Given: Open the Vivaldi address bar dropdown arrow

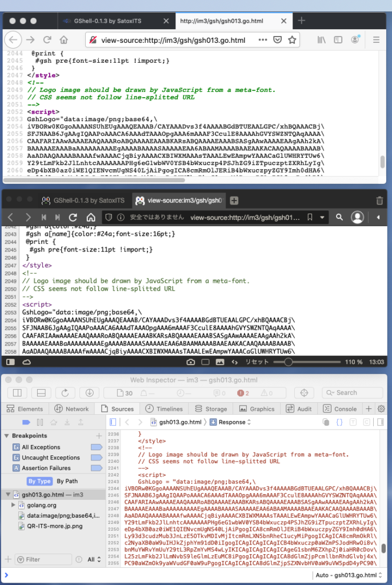Looking at the screenshot, I should [323, 217].
